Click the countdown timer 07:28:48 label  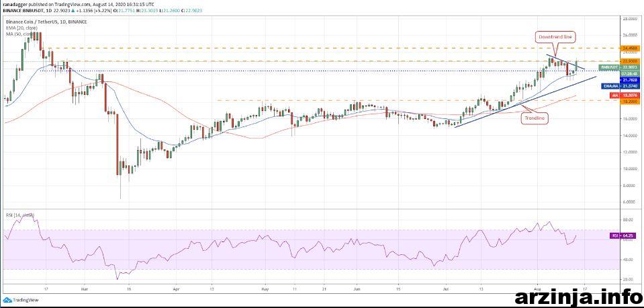[x=631, y=73]
